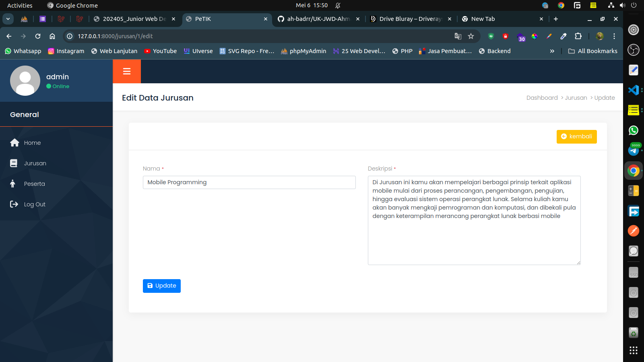Image resolution: width=644 pixels, height=362 pixels.
Task: Click the site information icon in address bar
Action: pos(70,36)
